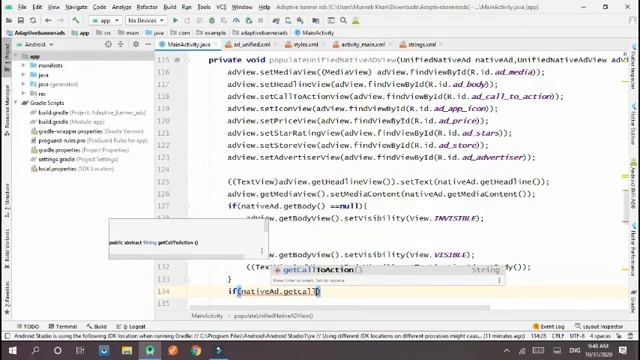Open the Analyze menu
The image size is (640, 360).
pyautogui.click(x=121, y=7)
